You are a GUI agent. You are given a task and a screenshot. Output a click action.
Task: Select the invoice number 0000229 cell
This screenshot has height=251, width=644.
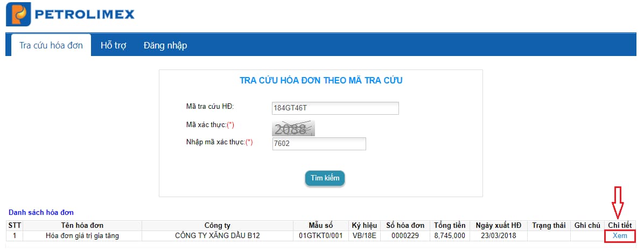[405, 236]
